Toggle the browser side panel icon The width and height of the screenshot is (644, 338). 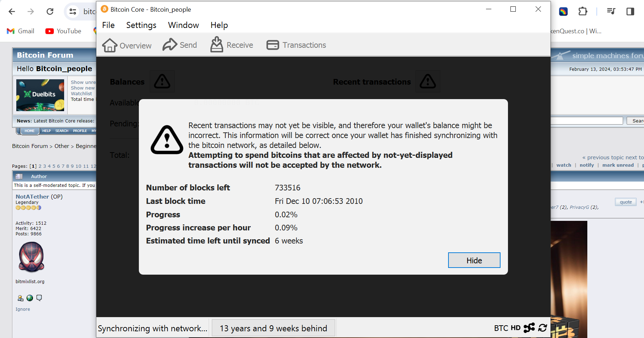[x=630, y=12]
